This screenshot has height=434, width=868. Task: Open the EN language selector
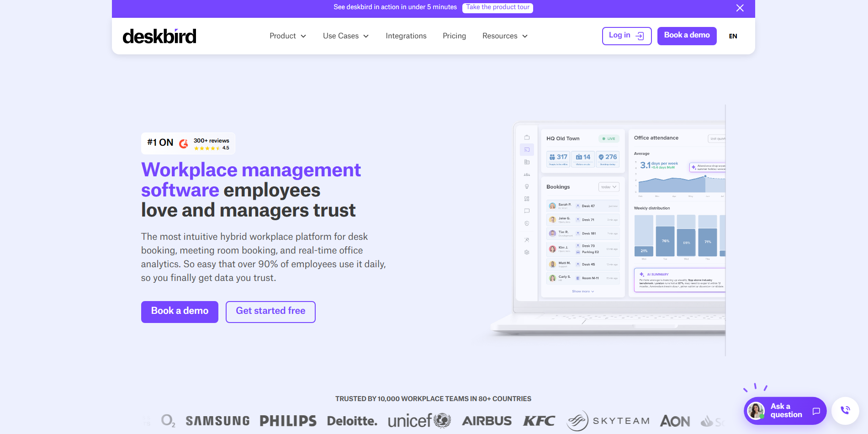[x=733, y=36]
